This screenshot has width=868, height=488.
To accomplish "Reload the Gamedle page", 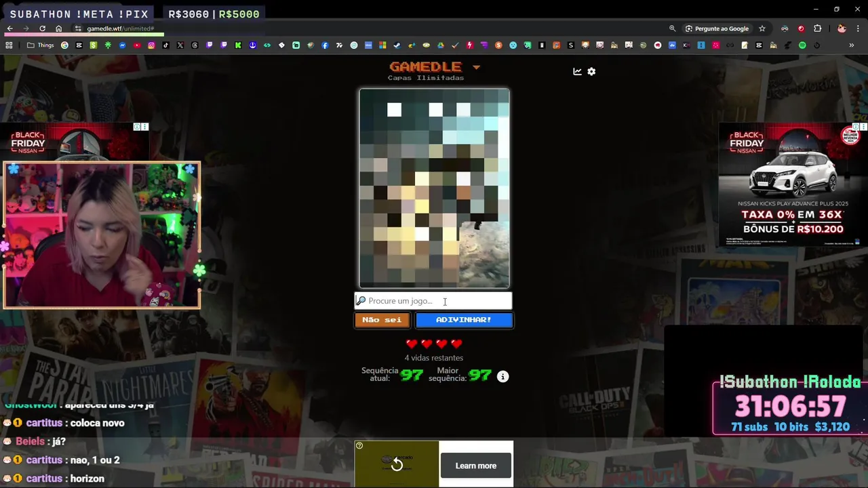I will tap(42, 28).
